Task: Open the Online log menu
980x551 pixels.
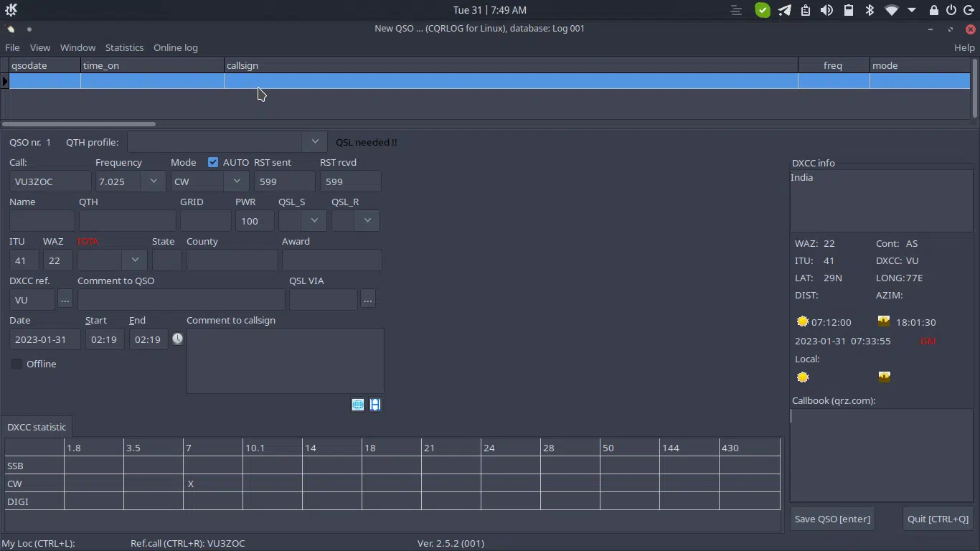Action: tap(176, 47)
